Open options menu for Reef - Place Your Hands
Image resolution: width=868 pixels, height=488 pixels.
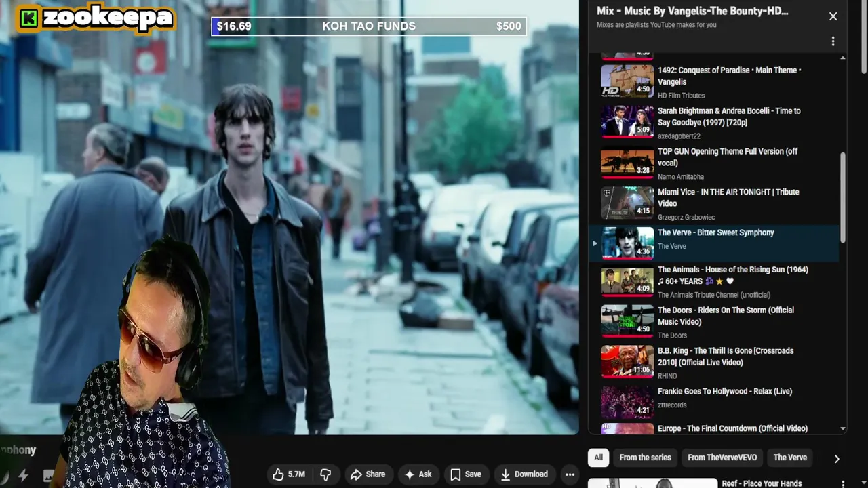point(843,484)
